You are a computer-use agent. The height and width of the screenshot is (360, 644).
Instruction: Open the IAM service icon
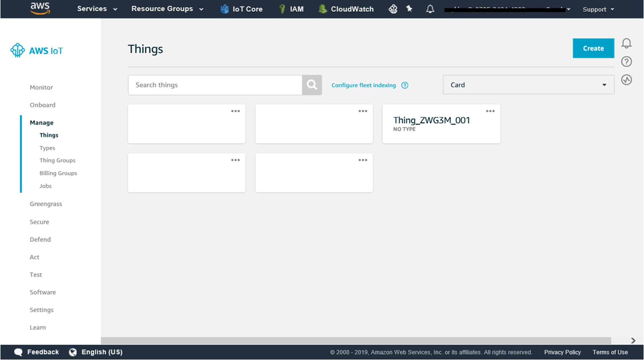coord(282,9)
